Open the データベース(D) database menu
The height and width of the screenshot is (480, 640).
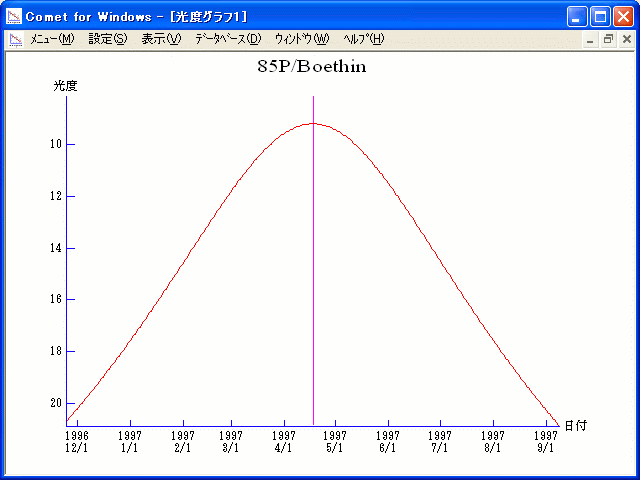point(227,39)
